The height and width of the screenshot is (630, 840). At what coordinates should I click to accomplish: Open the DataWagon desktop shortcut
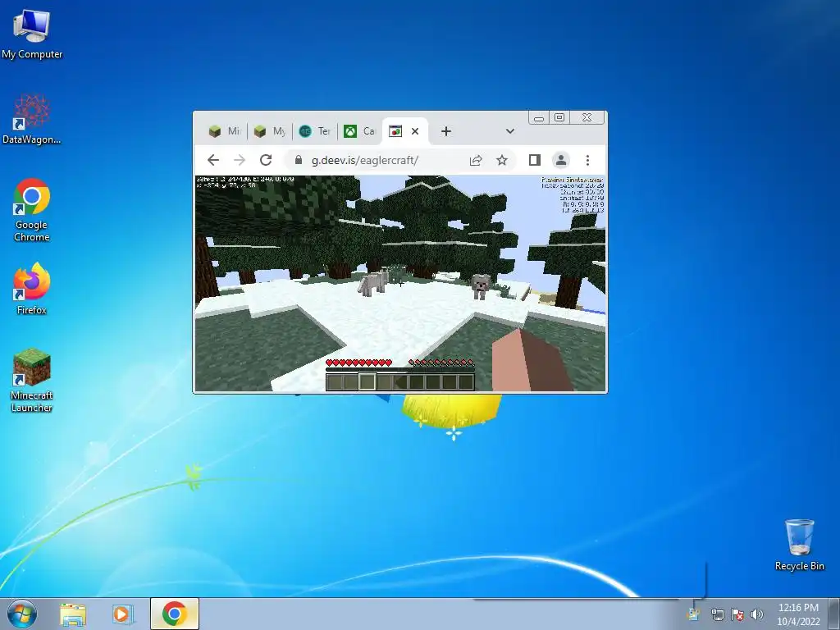point(32,119)
